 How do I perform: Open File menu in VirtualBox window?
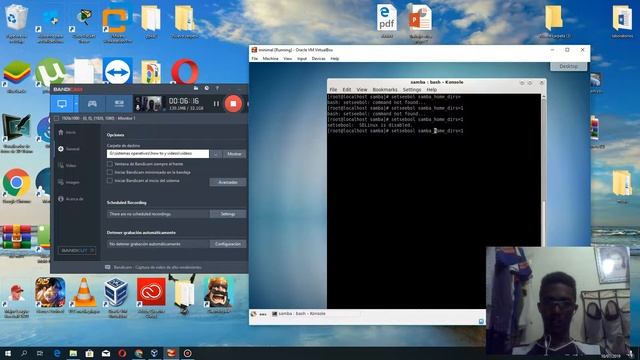pyautogui.click(x=255, y=59)
